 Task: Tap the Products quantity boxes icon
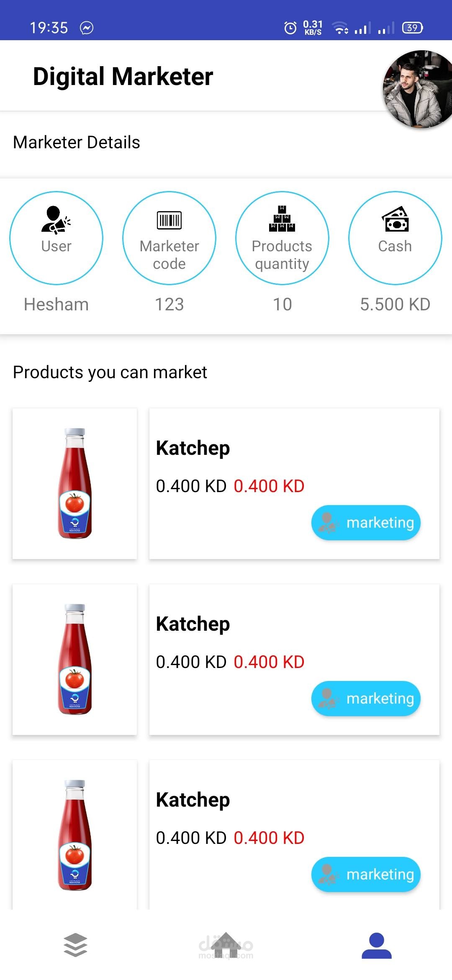[x=282, y=219]
